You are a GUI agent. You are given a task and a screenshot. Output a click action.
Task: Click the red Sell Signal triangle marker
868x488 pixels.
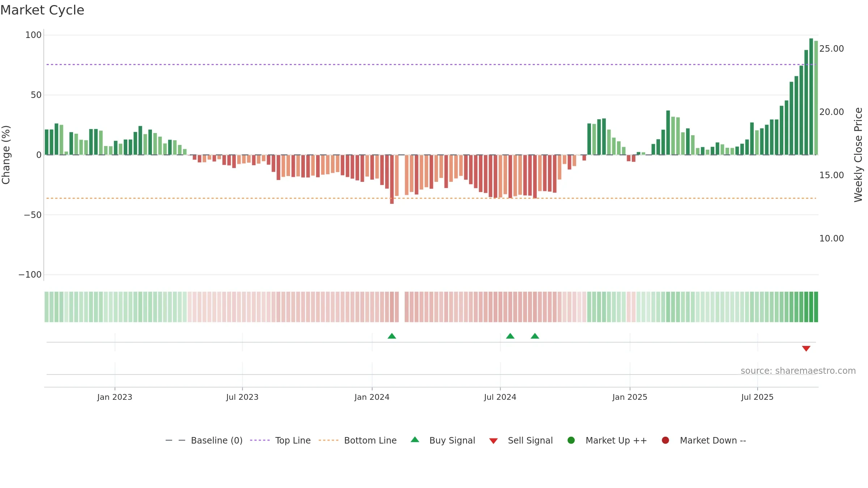click(806, 348)
